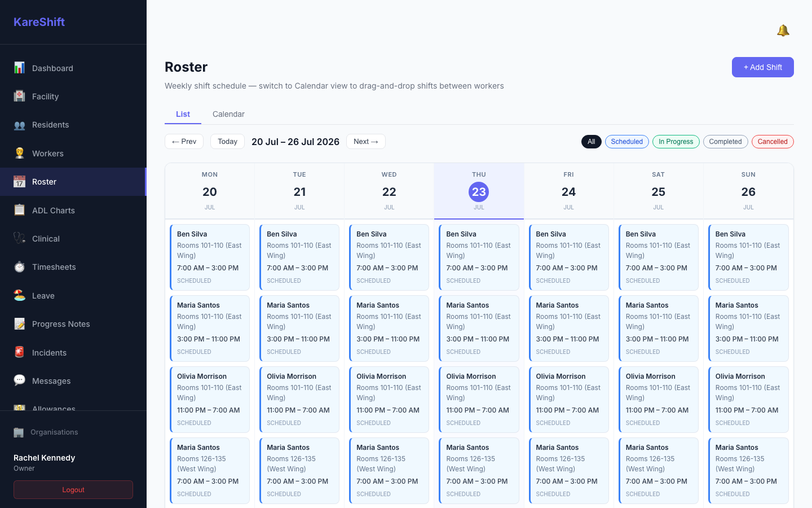This screenshot has width=812, height=508.
Task: Go to Incidents page
Action: point(73,353)
